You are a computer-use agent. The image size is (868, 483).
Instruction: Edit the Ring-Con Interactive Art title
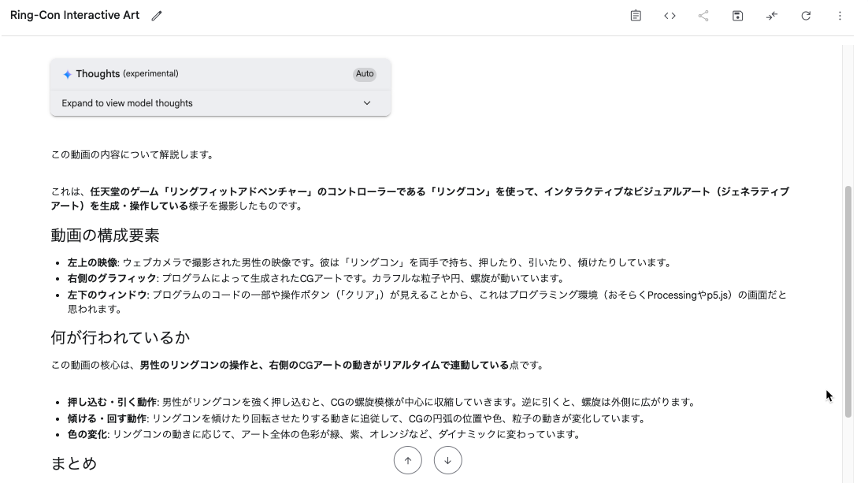pos(157,16)
